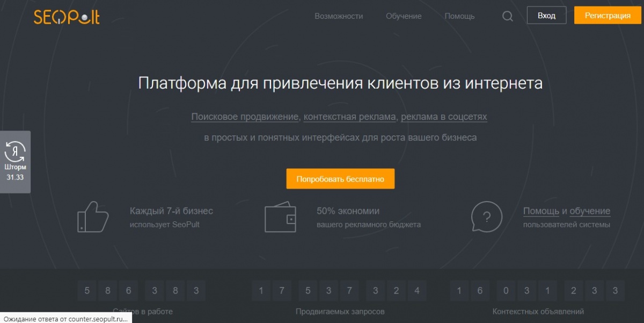Open the Помощь link near help icon
644x323 pixels.
coord(541,211)
